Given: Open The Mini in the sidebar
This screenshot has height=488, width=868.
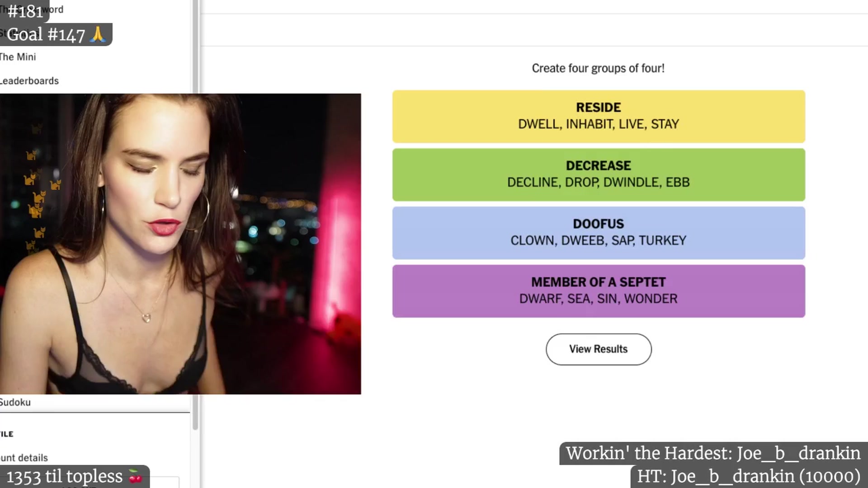Looking at the screenshot, I should (x=18, y=57).
